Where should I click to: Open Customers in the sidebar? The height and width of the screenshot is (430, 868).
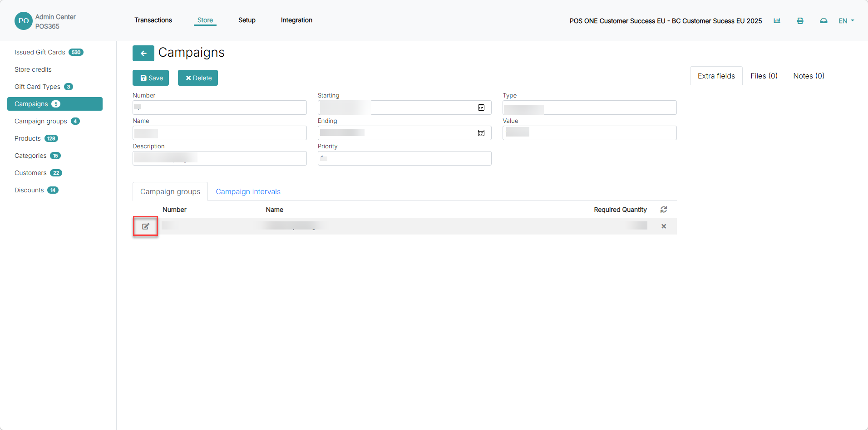pyautogui.click(x=38, y=173)
